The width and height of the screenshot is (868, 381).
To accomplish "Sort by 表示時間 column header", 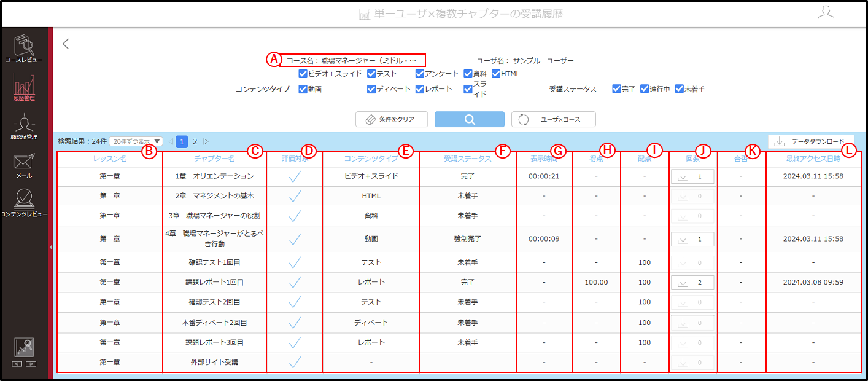I will pyautogui.click(x=544, y=159).
